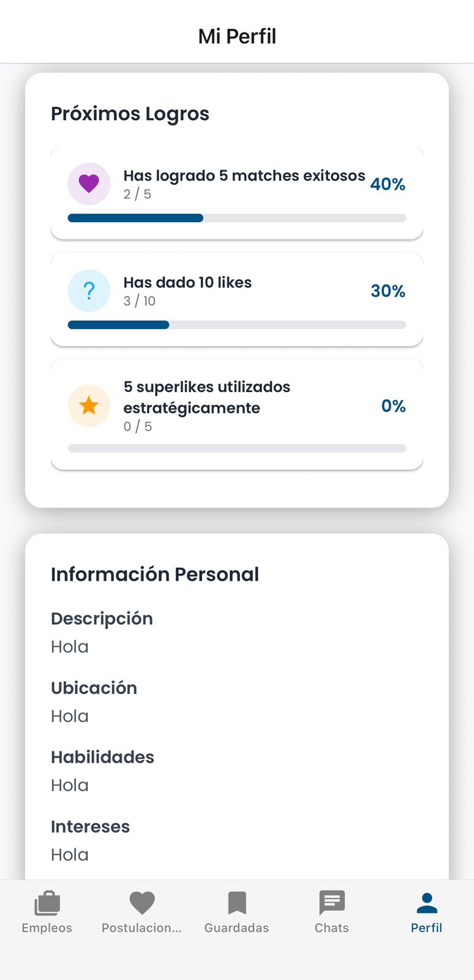The width and height of the screenshot is (474, 980).
Task: Select the 'Has dado 10 likes' achievement
Action: 187,282
